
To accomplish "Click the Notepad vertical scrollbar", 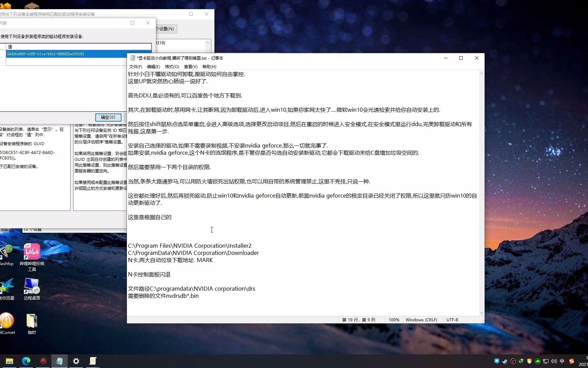I will point(481,191).
